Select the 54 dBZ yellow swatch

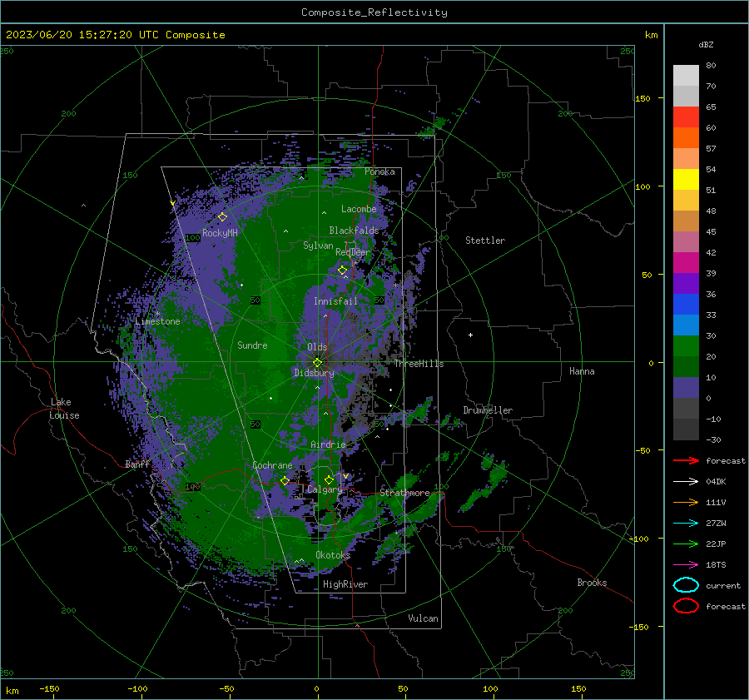click(686, 179)
